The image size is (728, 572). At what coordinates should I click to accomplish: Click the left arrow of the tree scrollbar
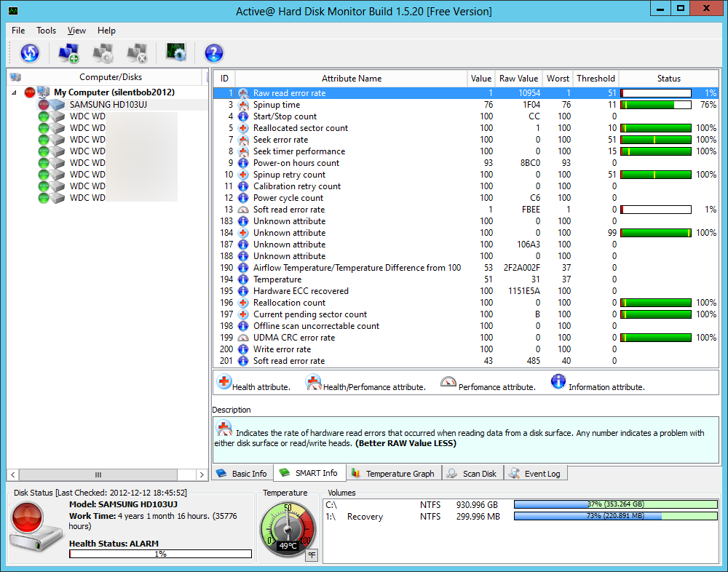[x=13, y=474]
